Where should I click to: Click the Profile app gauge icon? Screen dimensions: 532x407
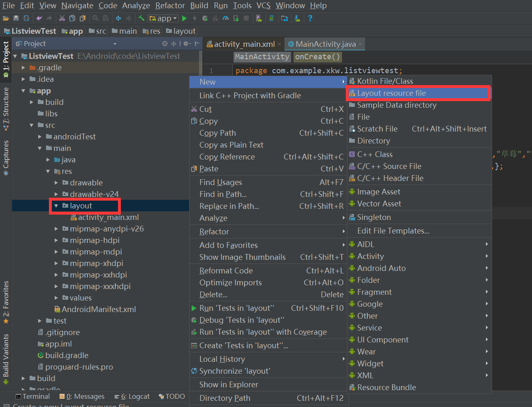(x=225, y=18)
